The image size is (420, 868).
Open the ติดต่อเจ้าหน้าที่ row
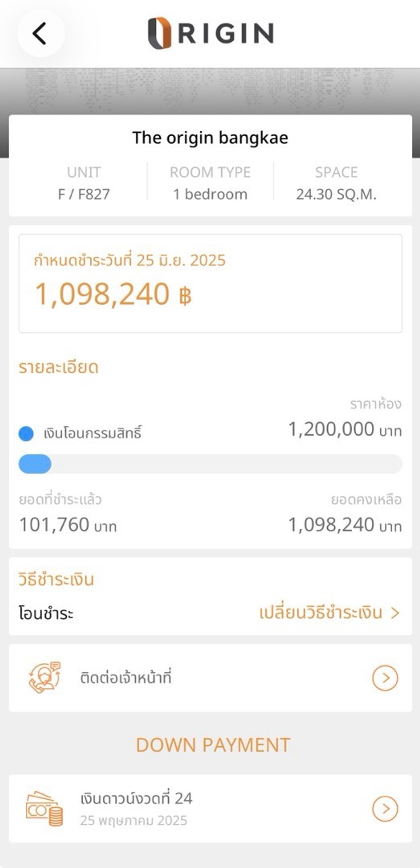pyautogui.click(x=126, y=678)
